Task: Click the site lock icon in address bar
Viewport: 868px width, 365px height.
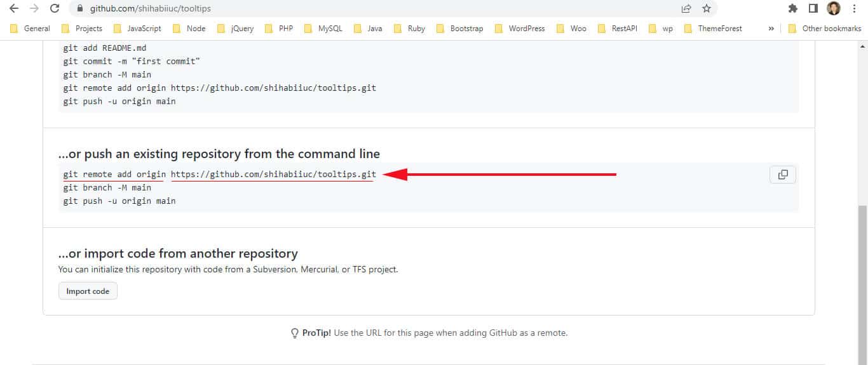Action: pos(80,9)
